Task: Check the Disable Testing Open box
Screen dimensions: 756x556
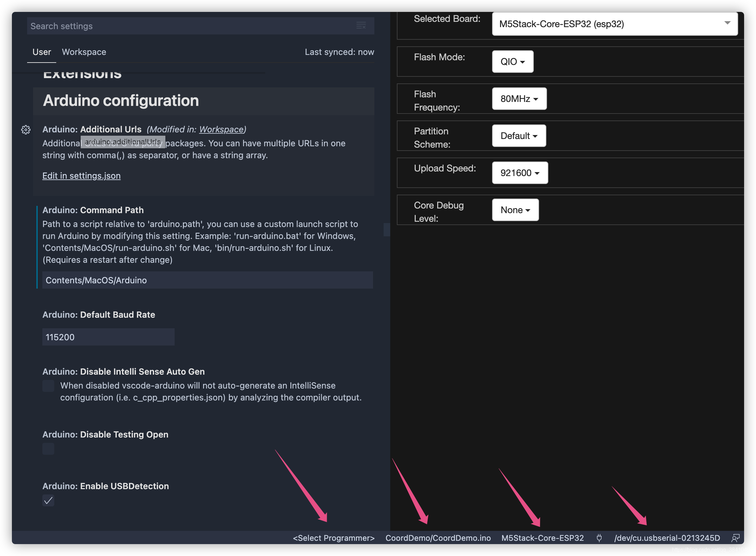Action: point(48,449)
